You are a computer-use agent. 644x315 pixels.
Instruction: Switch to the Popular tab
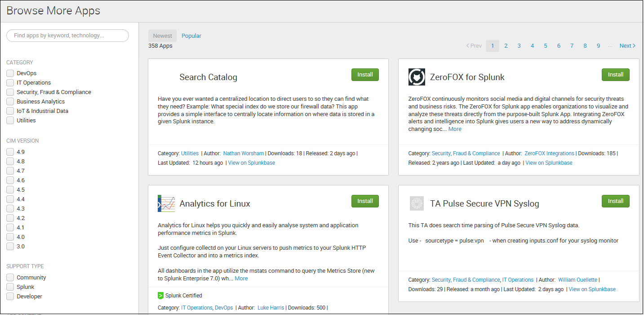point(191,36)
